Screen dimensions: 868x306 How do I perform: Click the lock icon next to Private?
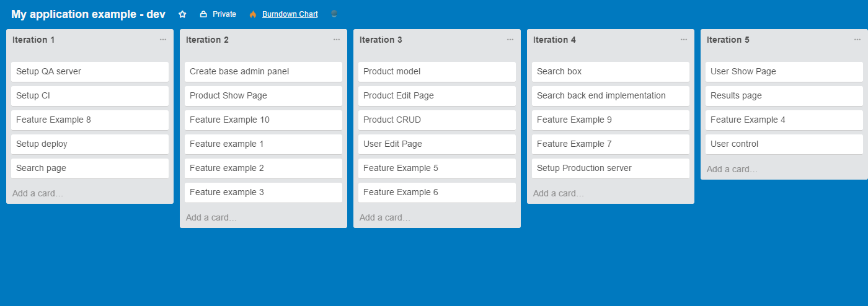point(203,14)
